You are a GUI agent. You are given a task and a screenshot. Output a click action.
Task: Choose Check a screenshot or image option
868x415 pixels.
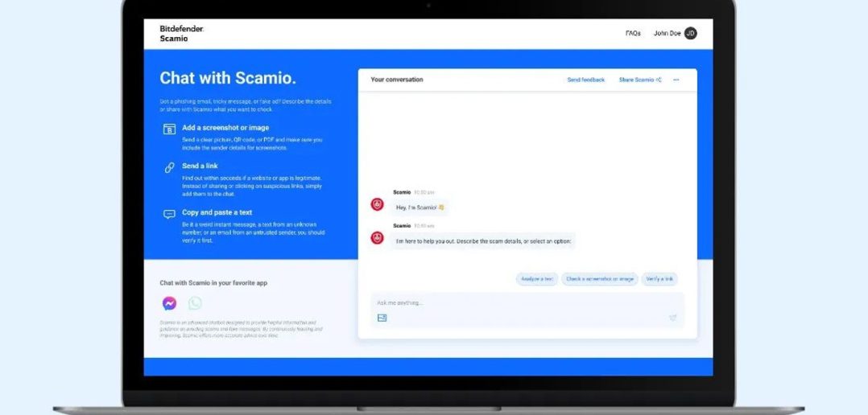tap(599, 279)
